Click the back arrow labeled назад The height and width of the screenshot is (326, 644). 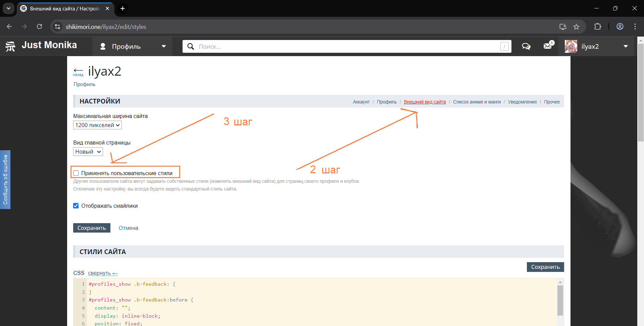coord(78,71)
